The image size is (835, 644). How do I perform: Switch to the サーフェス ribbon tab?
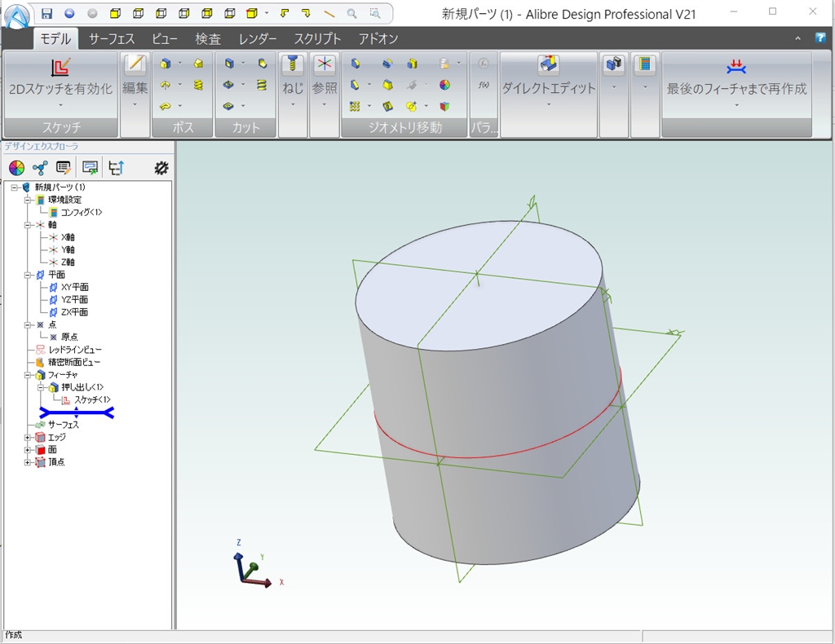pos(112,38)
